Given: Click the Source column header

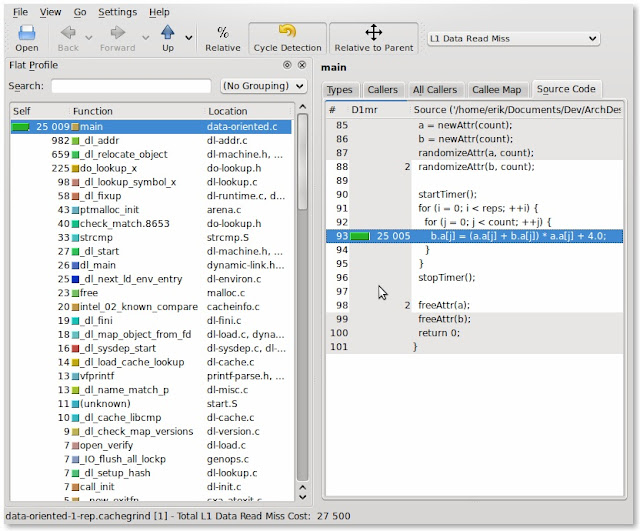Looking at the screenshot, I should pyautogui.click(x=517, y=110).
